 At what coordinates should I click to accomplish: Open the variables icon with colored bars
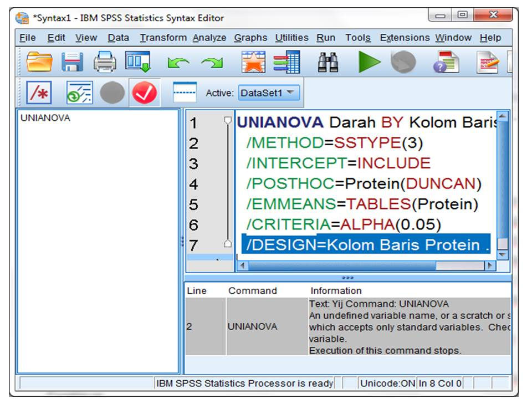(x=287, y=62)
